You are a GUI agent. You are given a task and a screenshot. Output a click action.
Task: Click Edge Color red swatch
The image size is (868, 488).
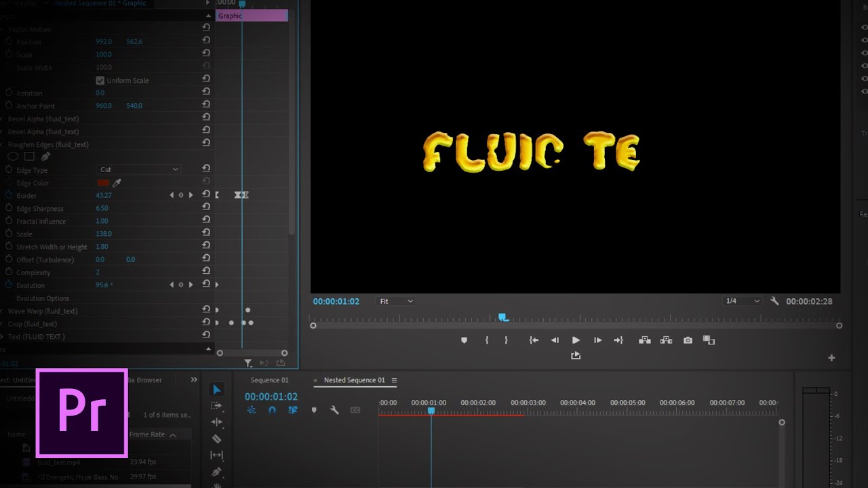click(103, 182)
